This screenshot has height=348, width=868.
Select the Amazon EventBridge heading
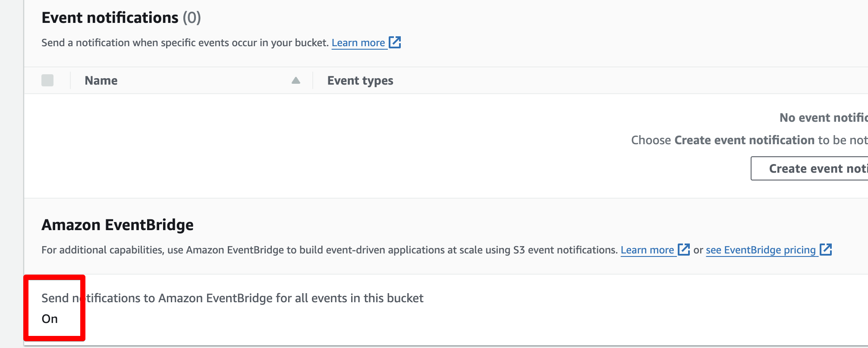tap(117, 225)
